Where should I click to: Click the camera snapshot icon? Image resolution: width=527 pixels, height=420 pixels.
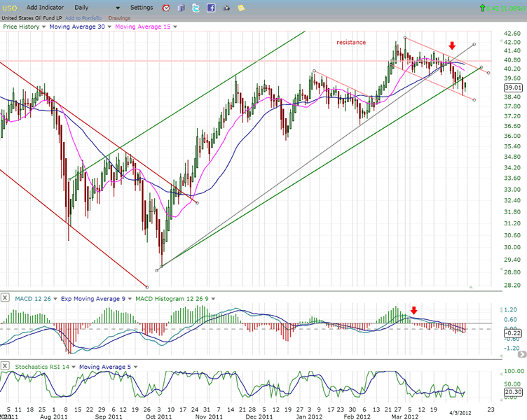tap(226, 8)
